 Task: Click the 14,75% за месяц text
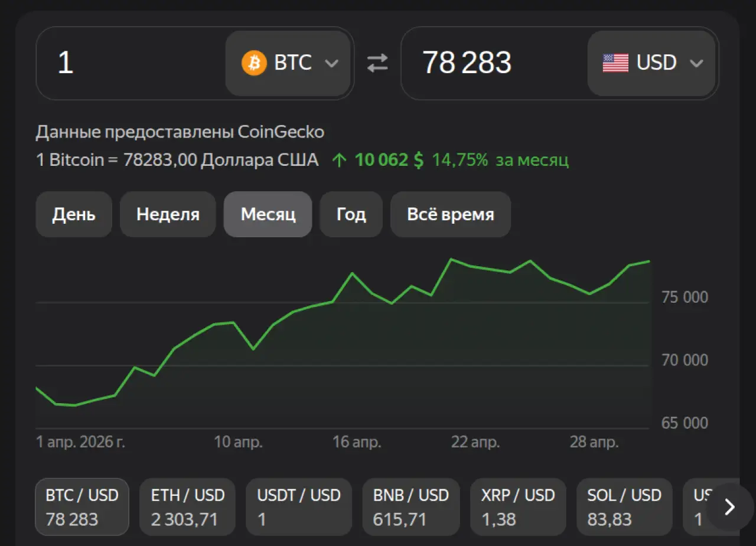click(x=500, y=160)
